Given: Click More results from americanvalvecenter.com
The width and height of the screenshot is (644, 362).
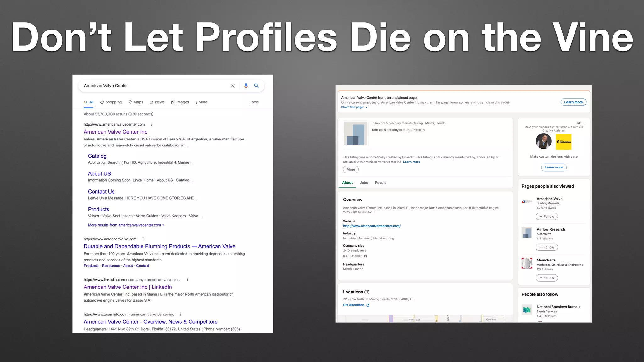Looking at the screenshot, I should [x=126, y=225].
